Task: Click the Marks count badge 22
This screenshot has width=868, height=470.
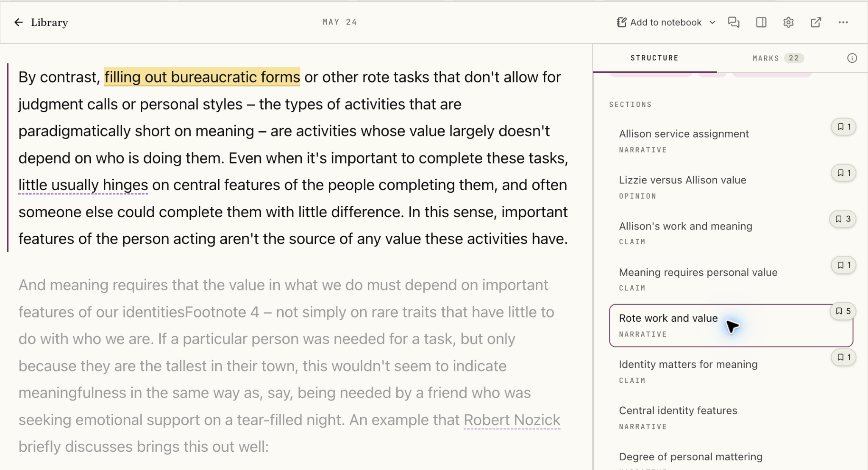Action: 794,58
